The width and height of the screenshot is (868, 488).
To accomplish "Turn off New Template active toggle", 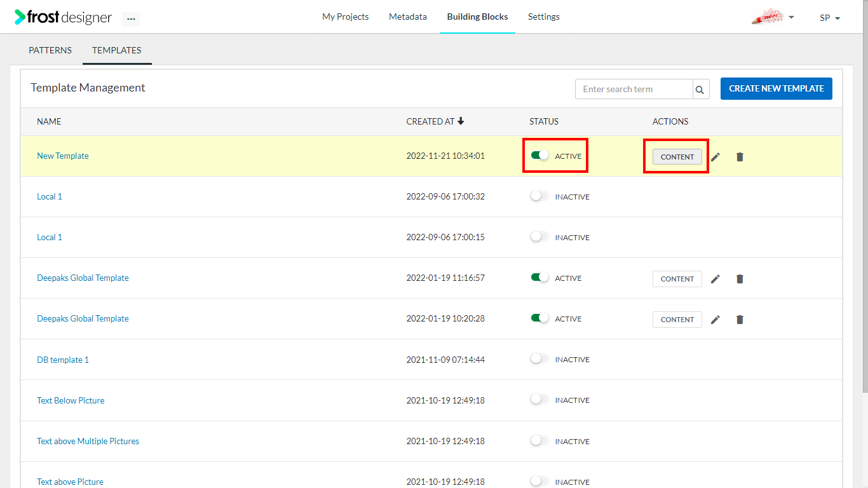I will pos(539,156).
